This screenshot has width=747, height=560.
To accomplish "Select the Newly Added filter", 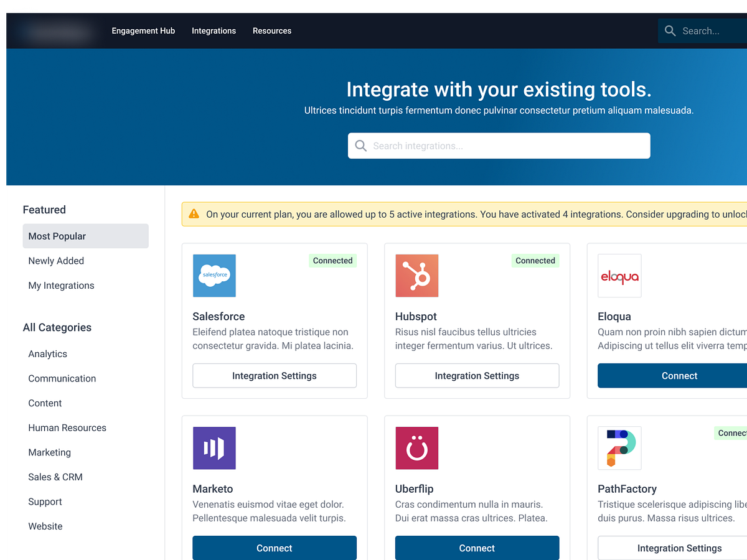I will click(x=56, y=261).
